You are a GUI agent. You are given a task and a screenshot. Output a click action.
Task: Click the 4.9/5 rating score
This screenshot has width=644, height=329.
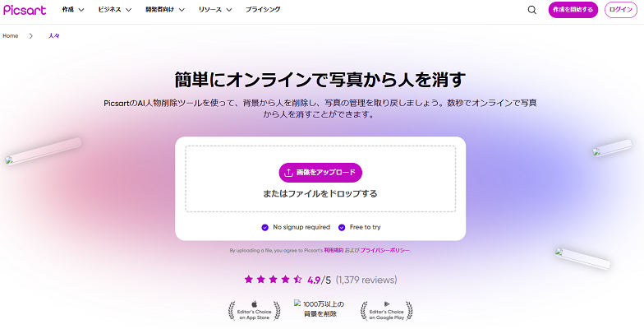(x=319, y=280)
